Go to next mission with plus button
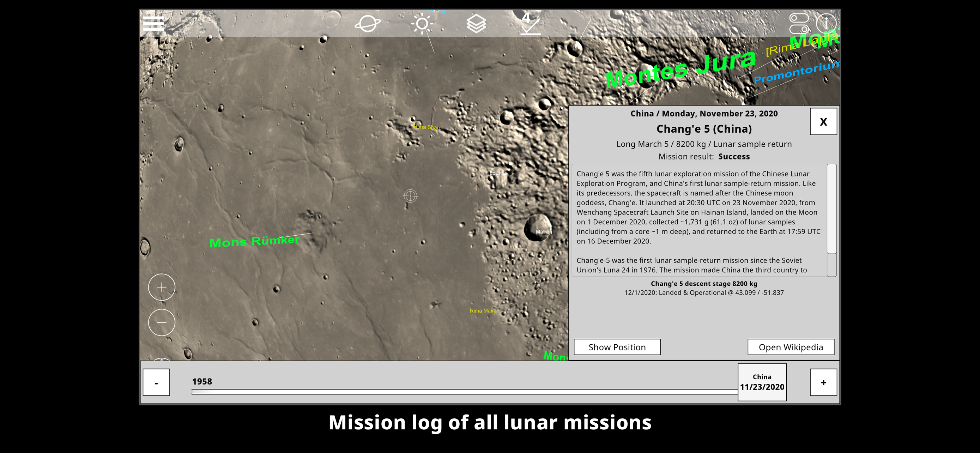 tap(823, 382)
